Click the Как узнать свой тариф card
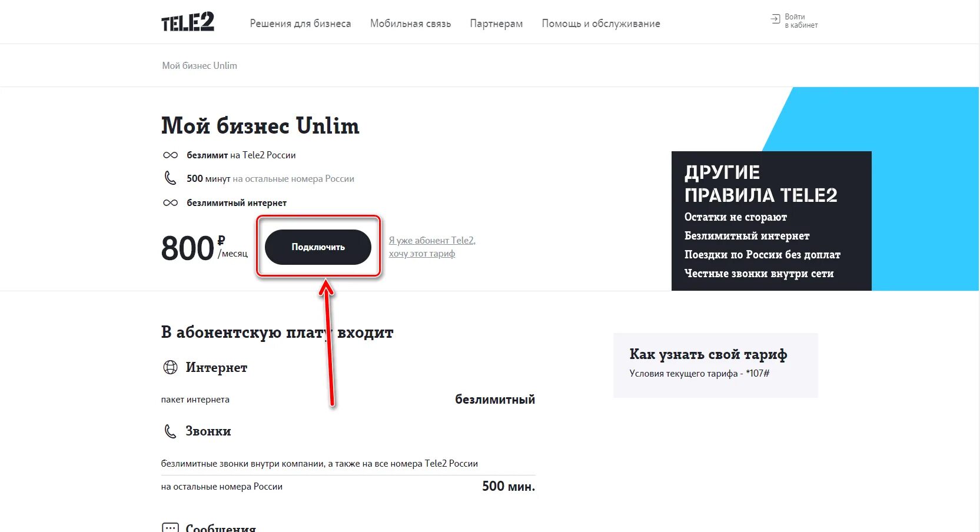The image size is (980, 532). (716, 365)
